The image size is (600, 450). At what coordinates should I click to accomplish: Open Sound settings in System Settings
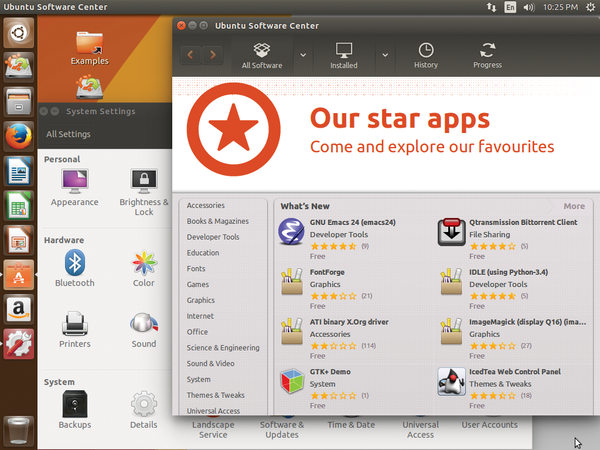144,330
